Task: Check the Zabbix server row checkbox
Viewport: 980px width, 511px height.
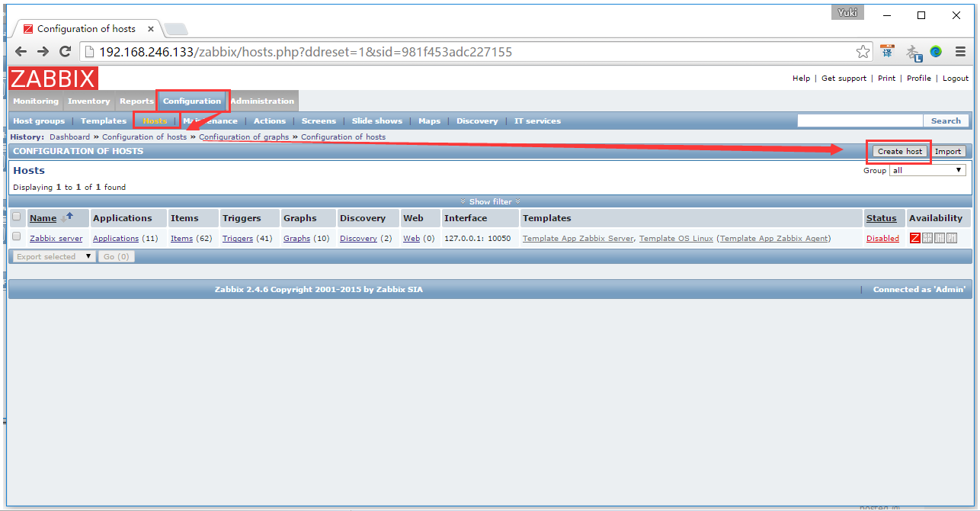Action: point(17,237)
